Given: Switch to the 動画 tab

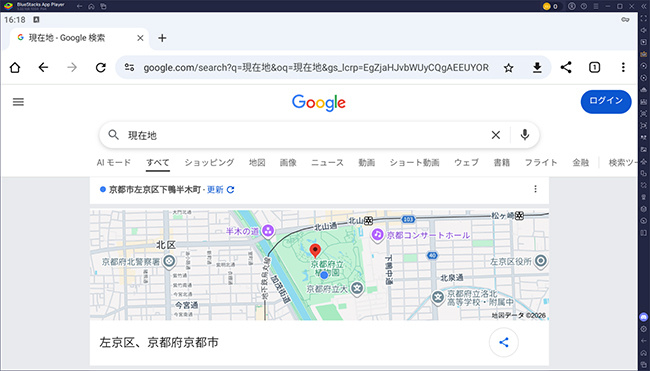Looking at the screenshot, I should click(367, 162).
